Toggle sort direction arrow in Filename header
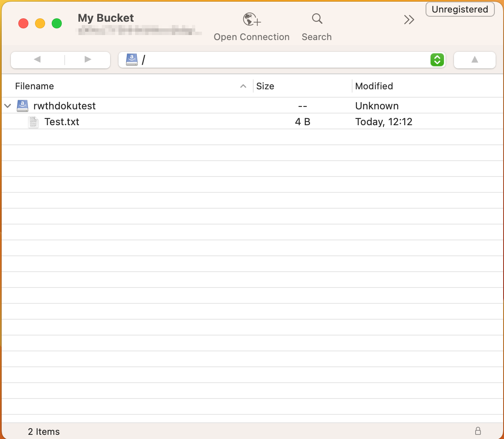 tap(243, 86)
